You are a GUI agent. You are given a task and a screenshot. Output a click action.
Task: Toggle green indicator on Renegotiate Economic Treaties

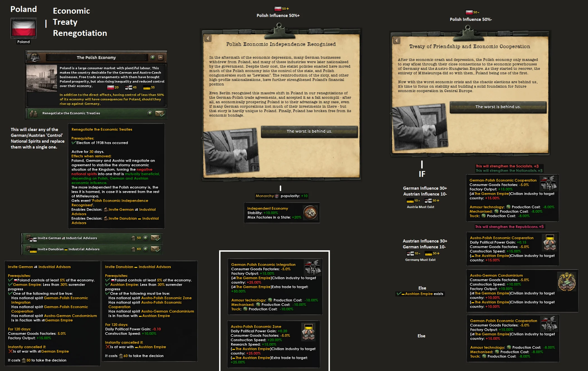(150, 113)
